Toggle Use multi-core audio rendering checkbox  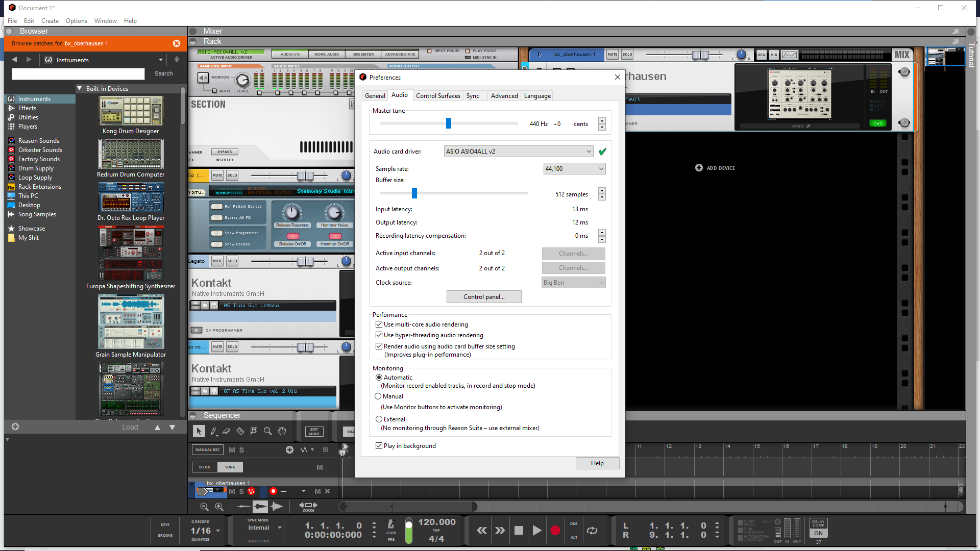click(379, 324)
